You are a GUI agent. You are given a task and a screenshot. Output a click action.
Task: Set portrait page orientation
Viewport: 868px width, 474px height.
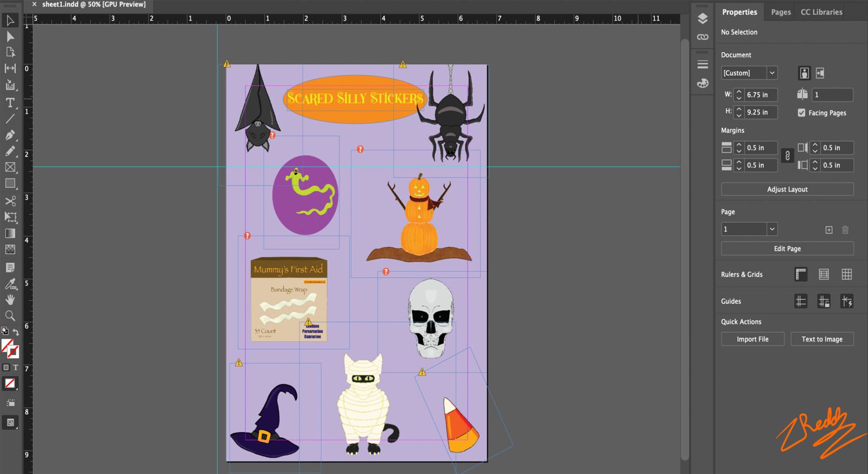coord(805,73)
